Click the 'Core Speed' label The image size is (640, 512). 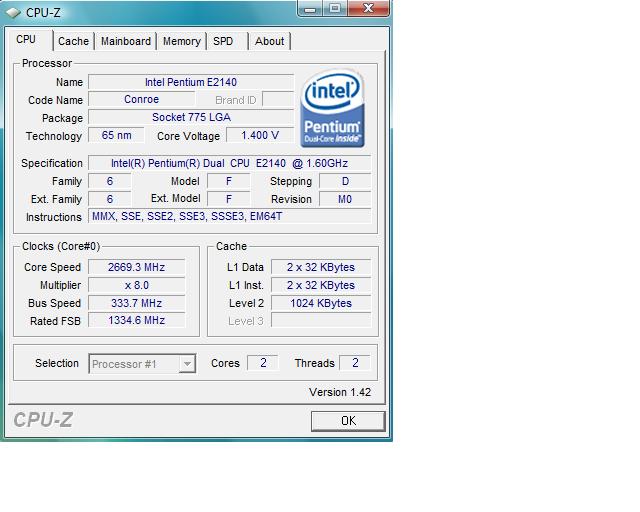pos(52,267)
